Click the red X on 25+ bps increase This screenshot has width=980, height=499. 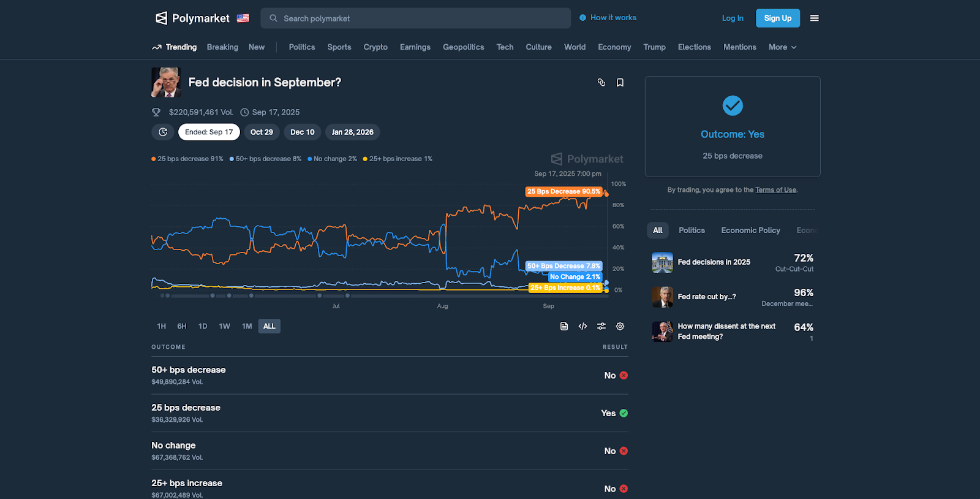coord(624,489)
